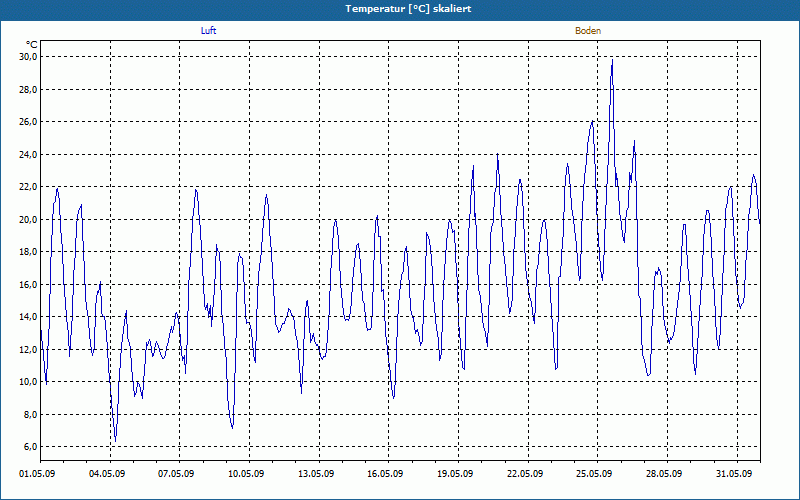
Task: Click the Boden legend label
Action: point(588,31)
